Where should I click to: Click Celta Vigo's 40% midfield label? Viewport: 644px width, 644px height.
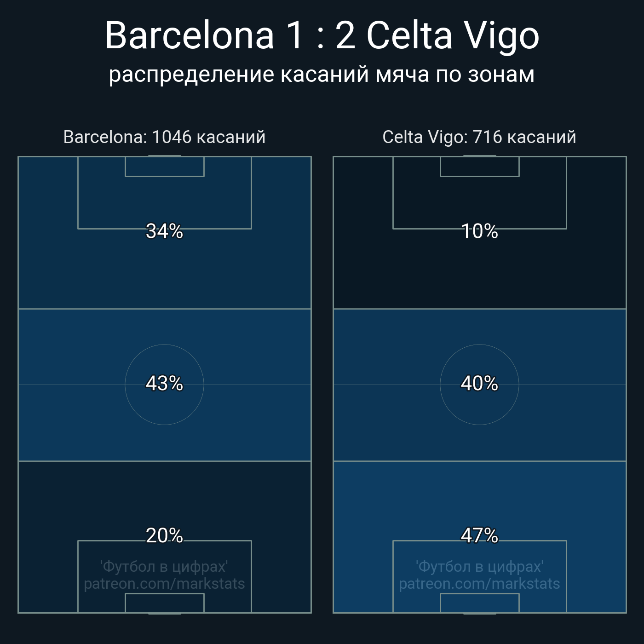coord(479,383)
